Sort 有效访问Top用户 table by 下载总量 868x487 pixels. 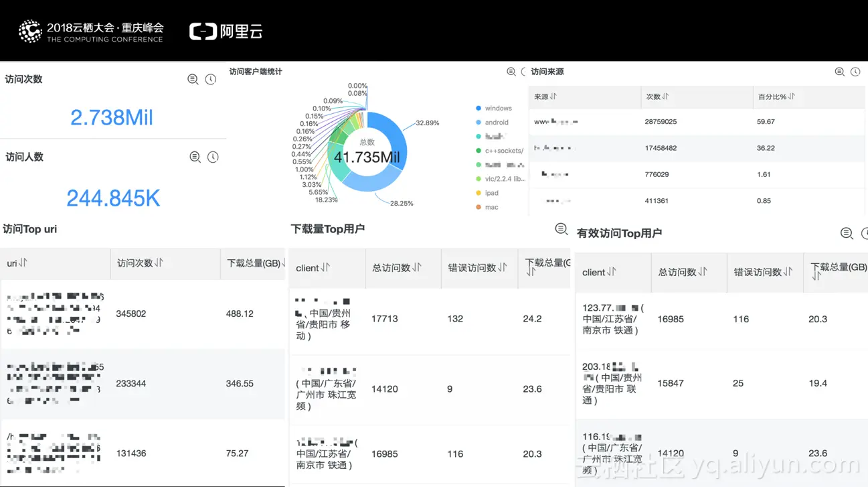(816, 277)
